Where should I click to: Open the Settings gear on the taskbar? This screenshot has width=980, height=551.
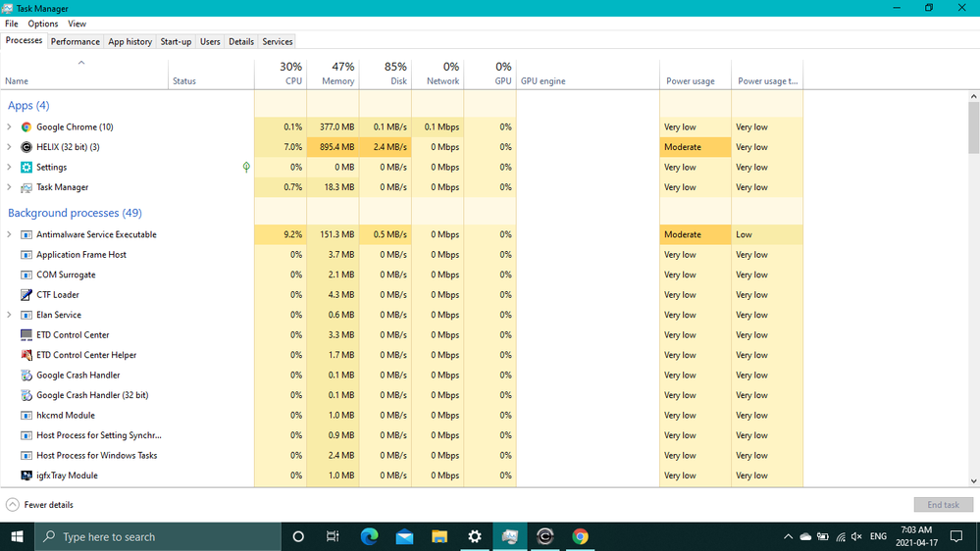click(475, 536)
